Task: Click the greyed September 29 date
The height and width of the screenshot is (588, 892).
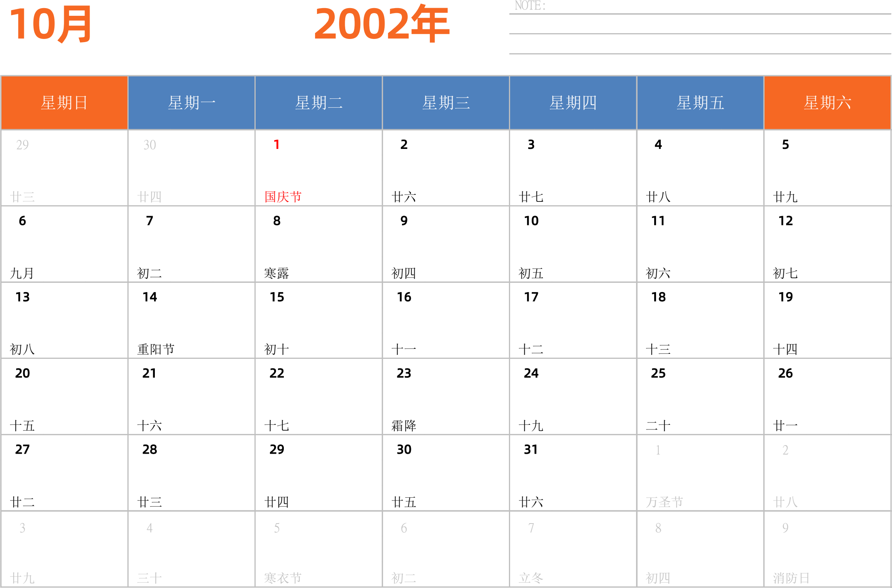Action: (x=22, y=145)
